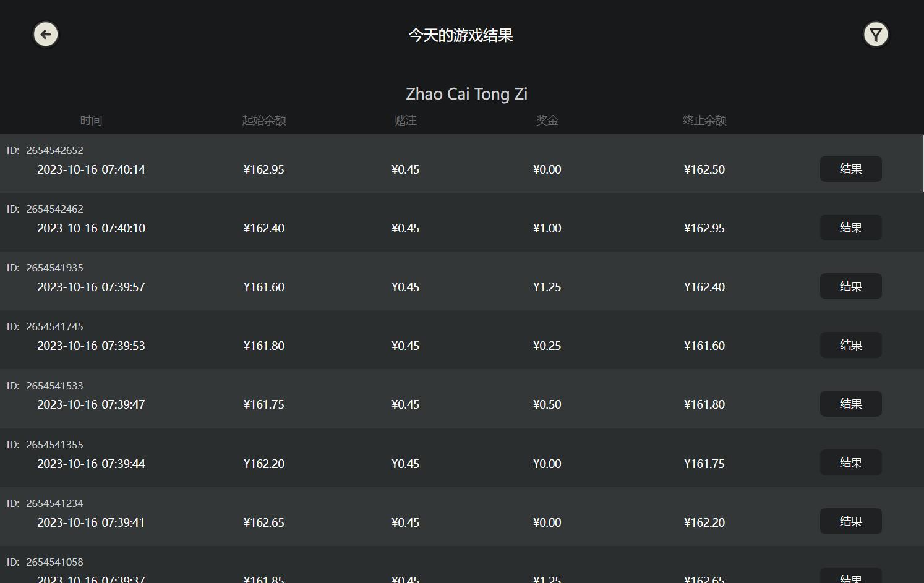The width and height of the screenshot is (924, 583).
Task: Select the row timestamped 07:40:10
Action: tap(461, 222)
